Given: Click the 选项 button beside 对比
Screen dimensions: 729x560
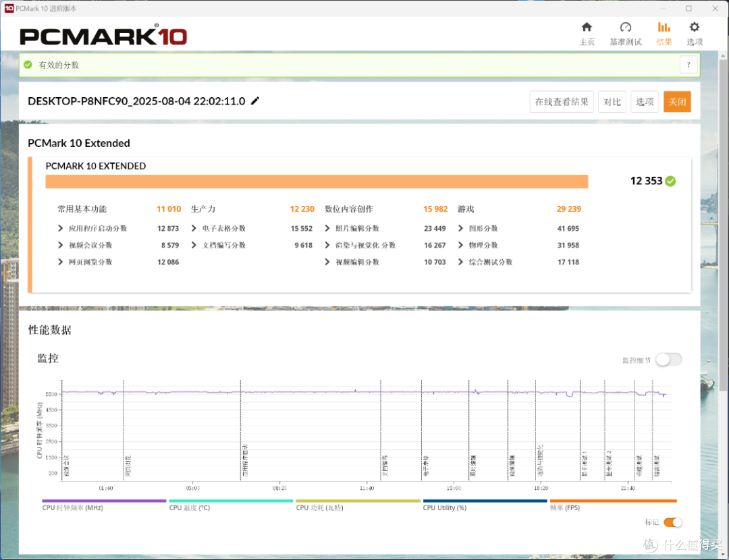Looking at the screenshot, I should coord(645,102).
